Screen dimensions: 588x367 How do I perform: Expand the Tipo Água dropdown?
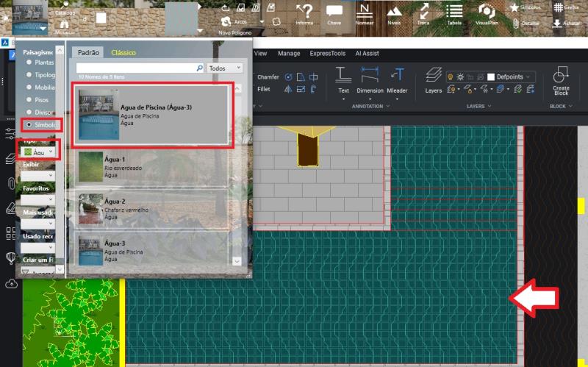(x=37, y=152)
